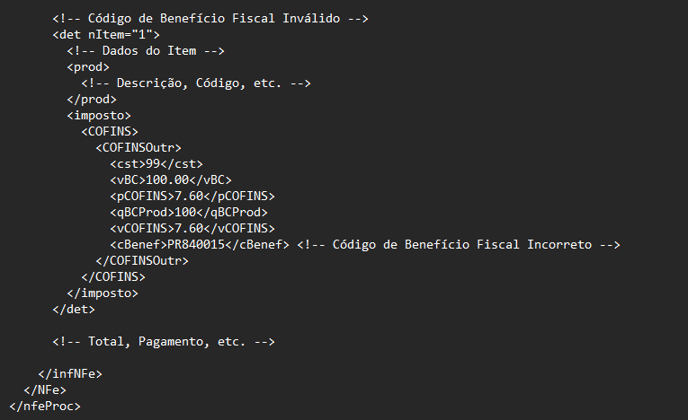
Task: Click the 'Código de Benefício Fiscal Incorreto' comment
Action: 459,245
